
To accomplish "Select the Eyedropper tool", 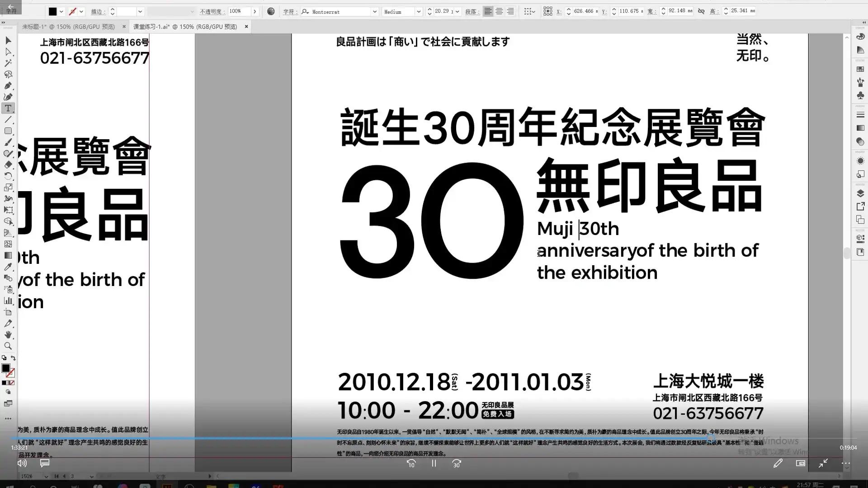I will pos(8,267).
